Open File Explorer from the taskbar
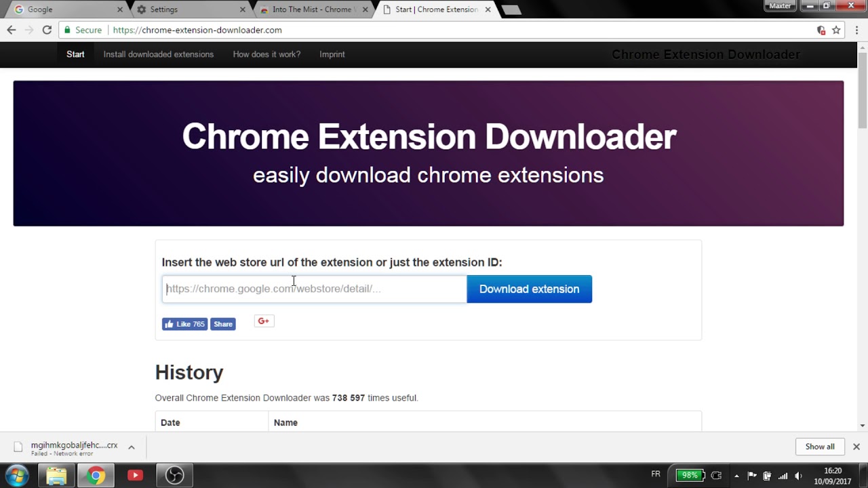Viewport: 868px width, 488px height. pos(56,475)
